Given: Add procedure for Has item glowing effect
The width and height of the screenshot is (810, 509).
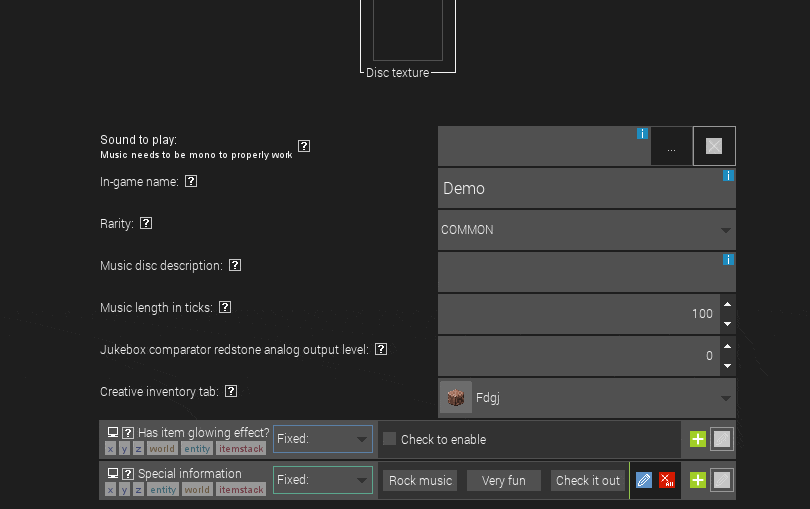Looking at the screenshot, I should click(x=698, y=439).
